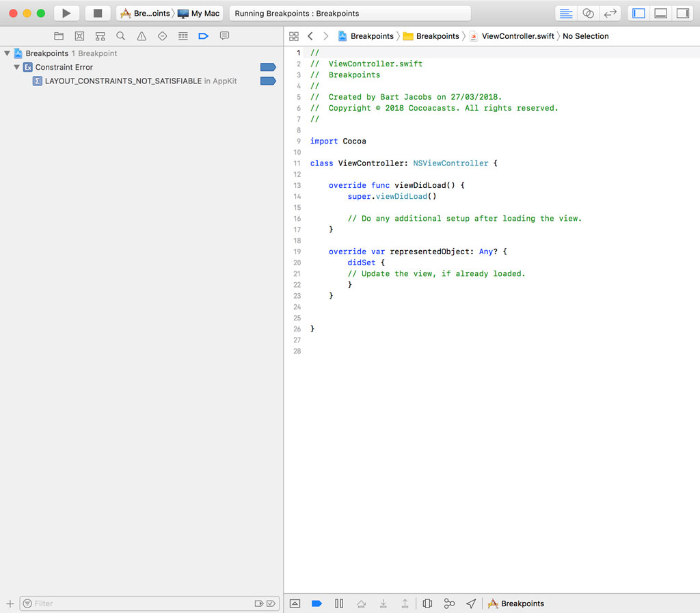This screenshot has width=700, height=613.
Task: Step over current line in debug bar
Action: tap(361, 603)
